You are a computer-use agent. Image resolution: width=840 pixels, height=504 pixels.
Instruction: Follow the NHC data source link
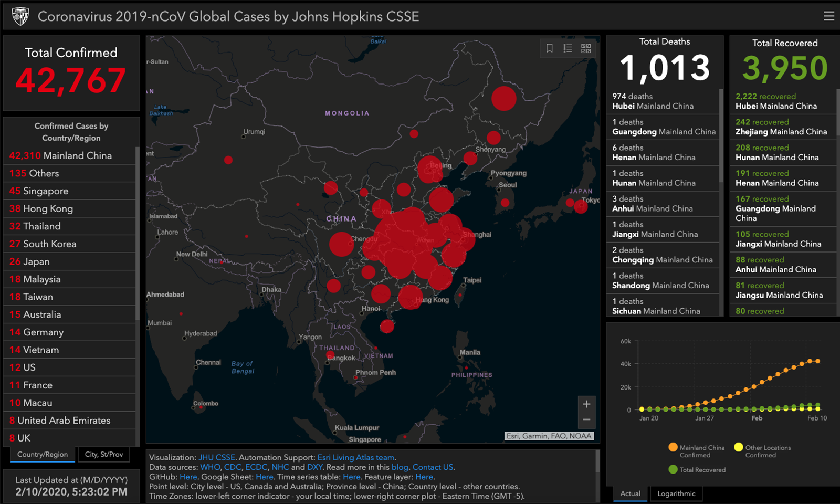click(280, 467)
